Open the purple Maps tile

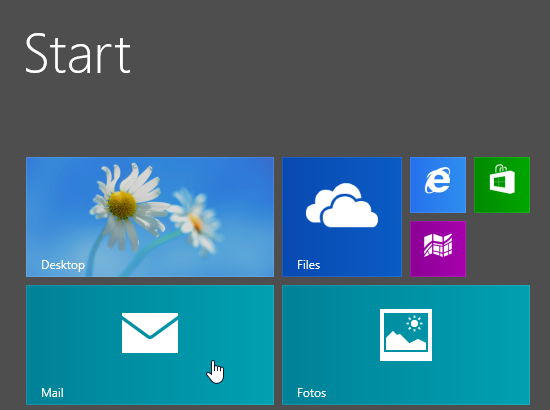[438, 249]
